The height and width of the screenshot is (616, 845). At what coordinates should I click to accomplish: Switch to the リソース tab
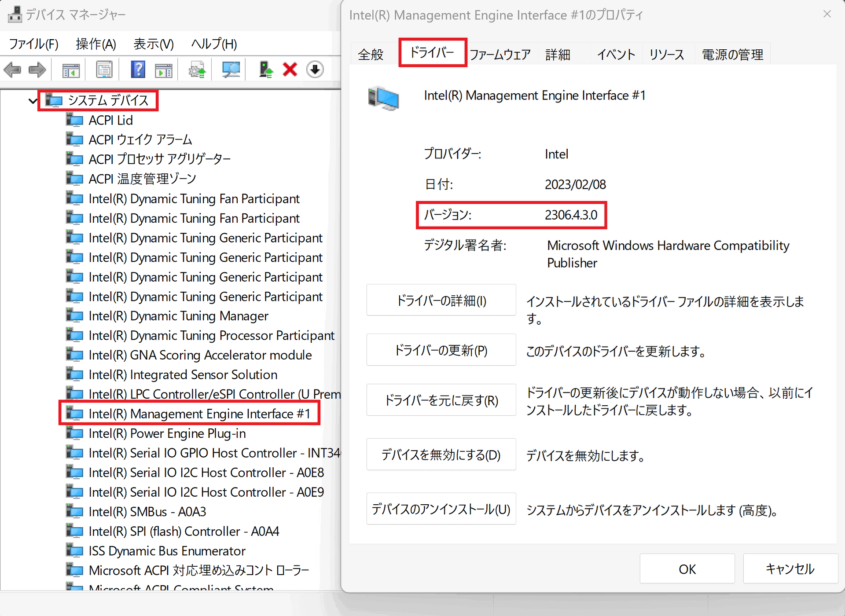(x=667, y=55)
